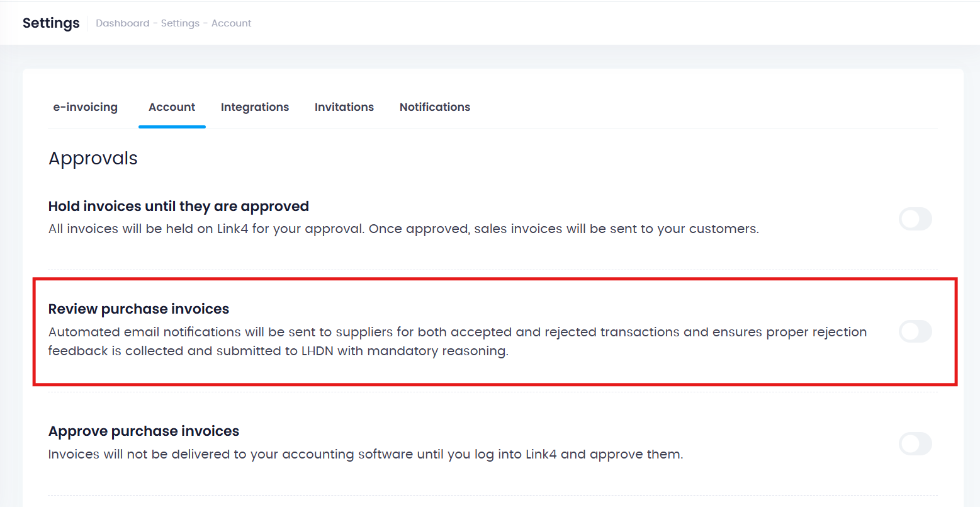Image resolution: width=980 pixels, height=507 pixels.
Task: Click the Approvals section heading
Action: click(x=93, y=158)
